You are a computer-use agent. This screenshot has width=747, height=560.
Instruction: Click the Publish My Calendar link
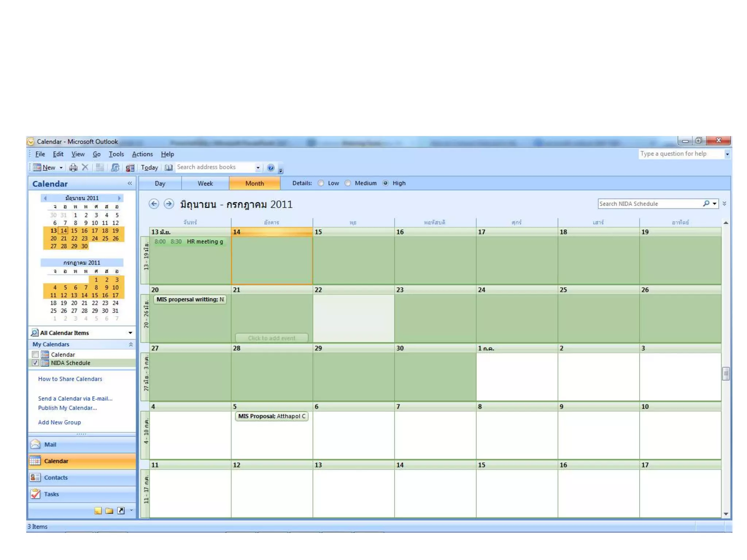pyautogui.click(x=67, y=408)
